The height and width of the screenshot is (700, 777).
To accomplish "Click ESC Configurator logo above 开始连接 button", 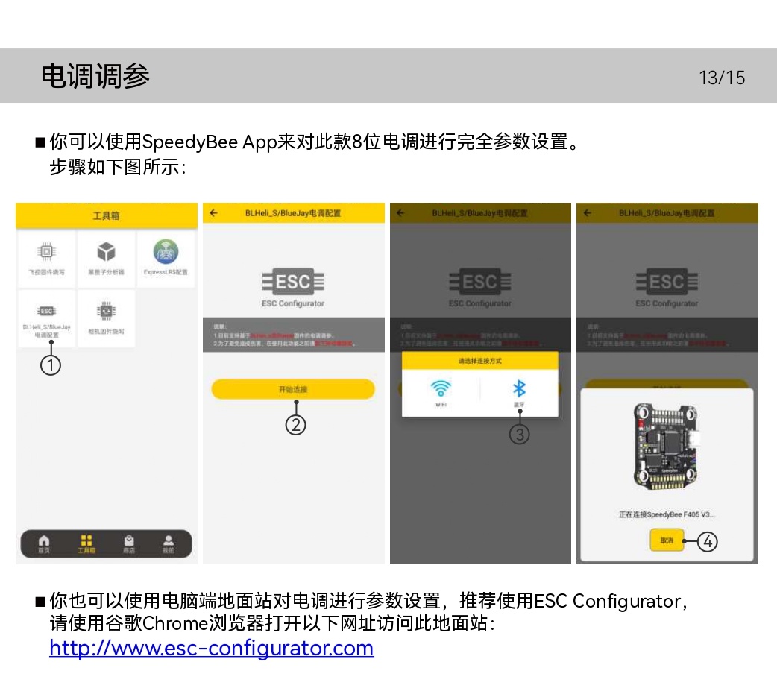I will point(293,288).
